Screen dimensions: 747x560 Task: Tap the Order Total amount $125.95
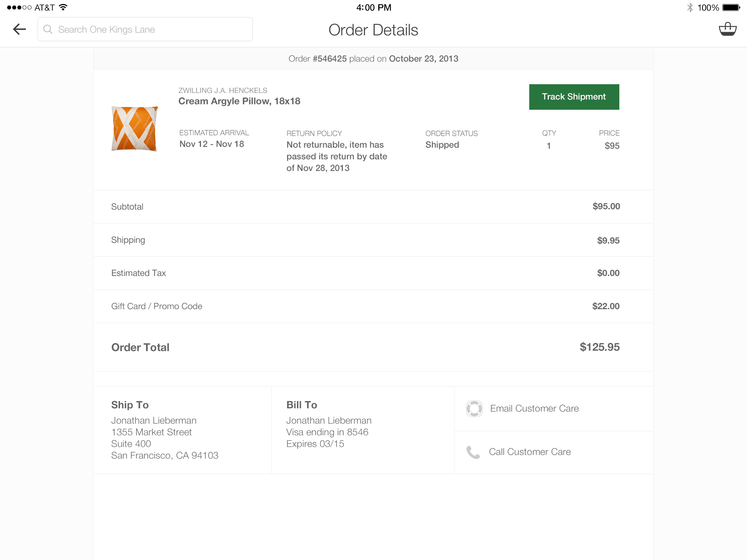(599, 347)
